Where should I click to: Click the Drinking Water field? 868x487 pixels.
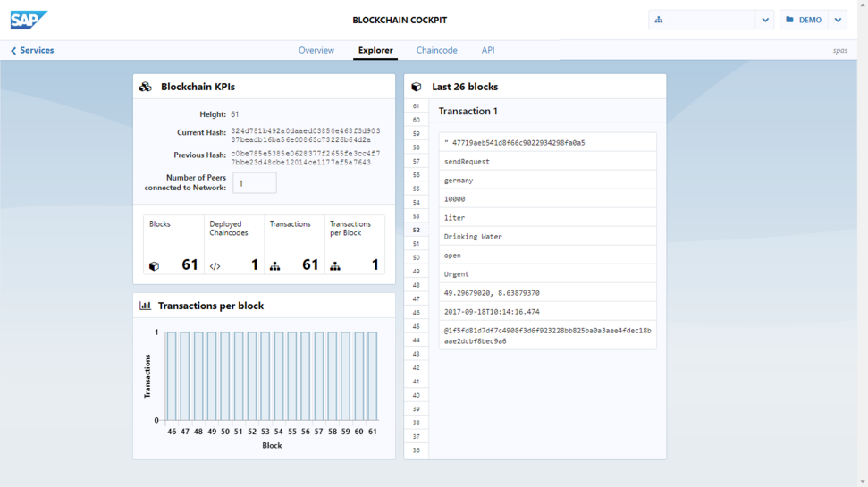(547, 237)
